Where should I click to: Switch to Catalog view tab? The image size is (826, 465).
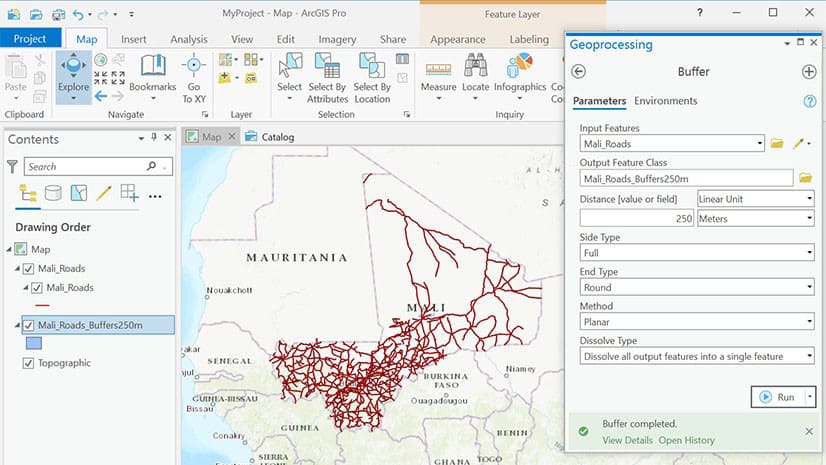270,137
